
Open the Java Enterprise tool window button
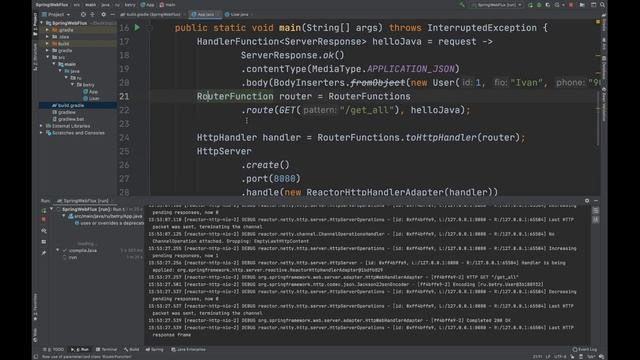coord(189,350)
